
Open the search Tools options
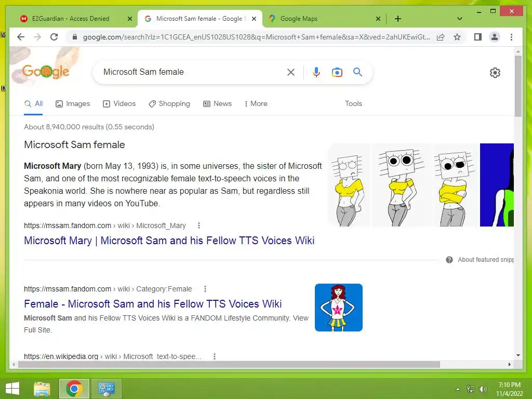pyautogui.click(x=353, y=104)
